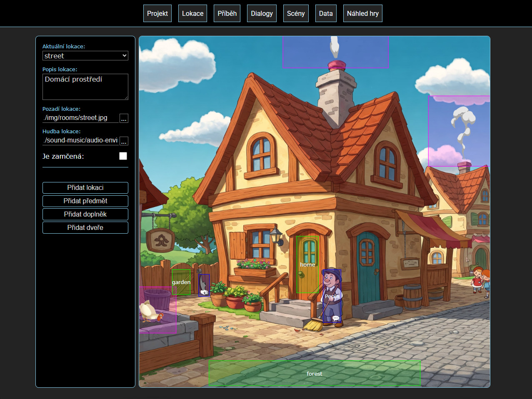532x399 pixels.
Task: Click the 'Přidat předmět' button
Action: click(85, 201)
